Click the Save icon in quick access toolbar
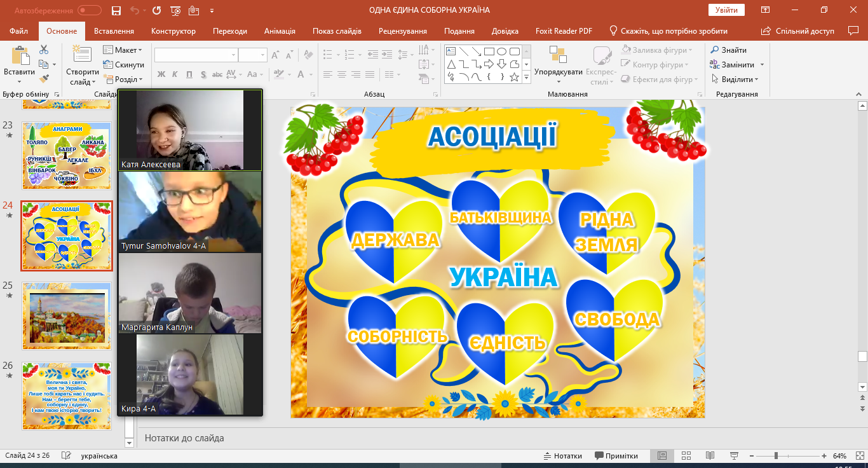This screenshot has width=868, height=468. pos(116,10)
